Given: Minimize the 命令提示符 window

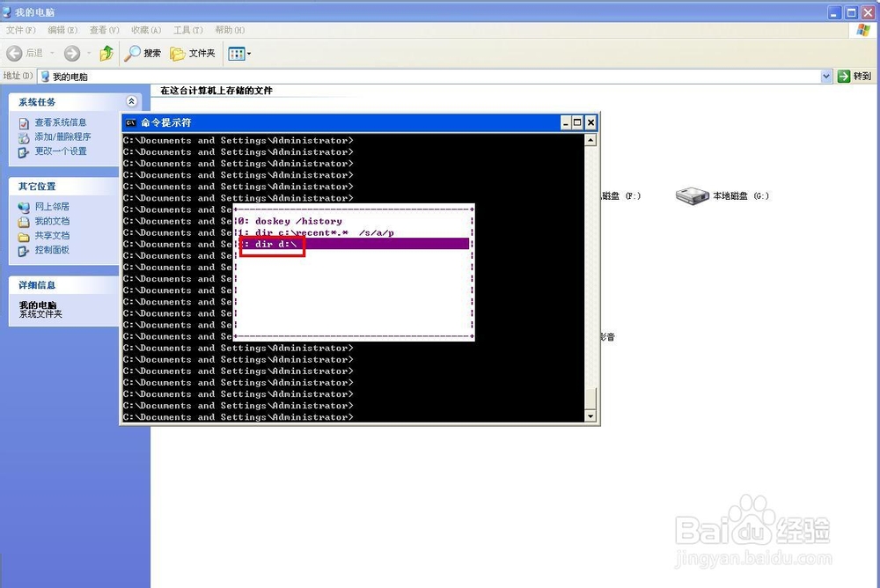Looking at the screenshot, I should (x=565, y=122).
